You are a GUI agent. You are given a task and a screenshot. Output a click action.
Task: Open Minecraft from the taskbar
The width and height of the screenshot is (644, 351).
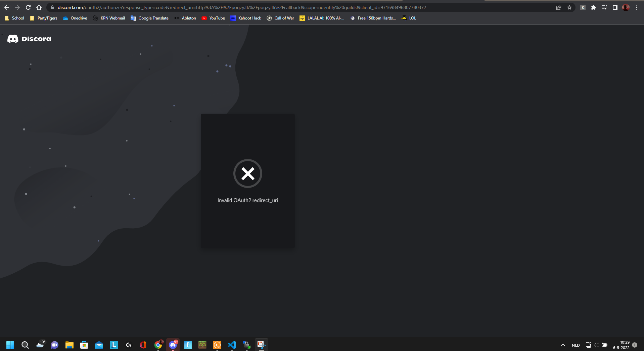[202, 345]
